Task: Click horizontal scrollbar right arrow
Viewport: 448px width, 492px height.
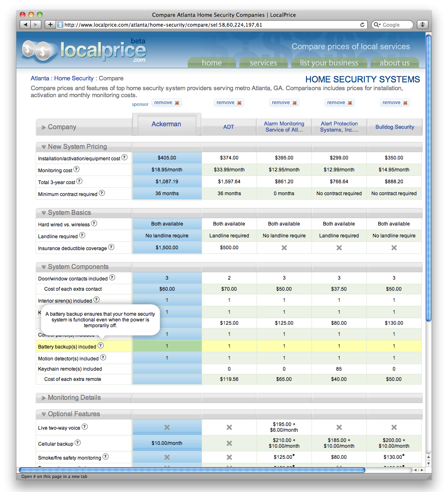Action: [x=422, y=470]
